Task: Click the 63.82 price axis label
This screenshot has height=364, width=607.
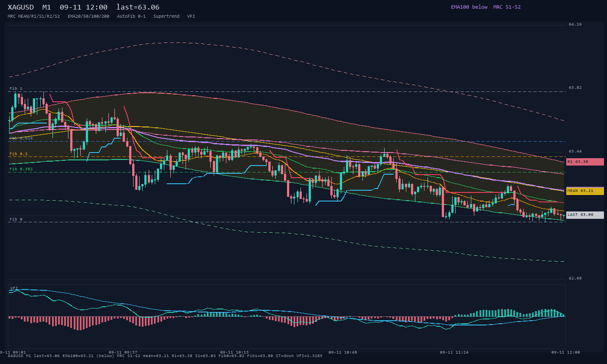Action: pyautogui.click(x=575, y=88)
